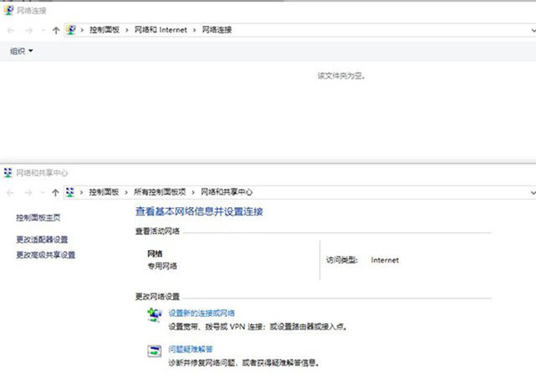Open 问题疑难解答 link
The width and height of the screenshot is (536, 392).
click(x=190, y=349)
